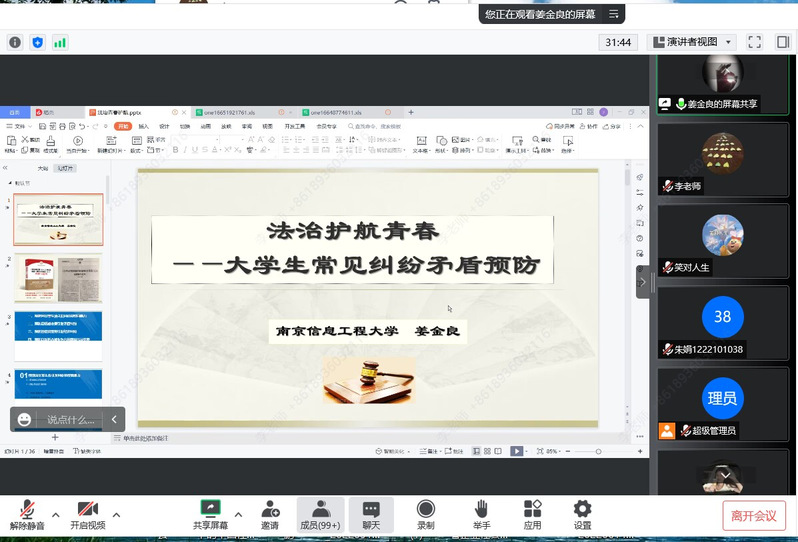Open the 成员(99+) members panel
798x542 pixels.
(x=320, y=513)
